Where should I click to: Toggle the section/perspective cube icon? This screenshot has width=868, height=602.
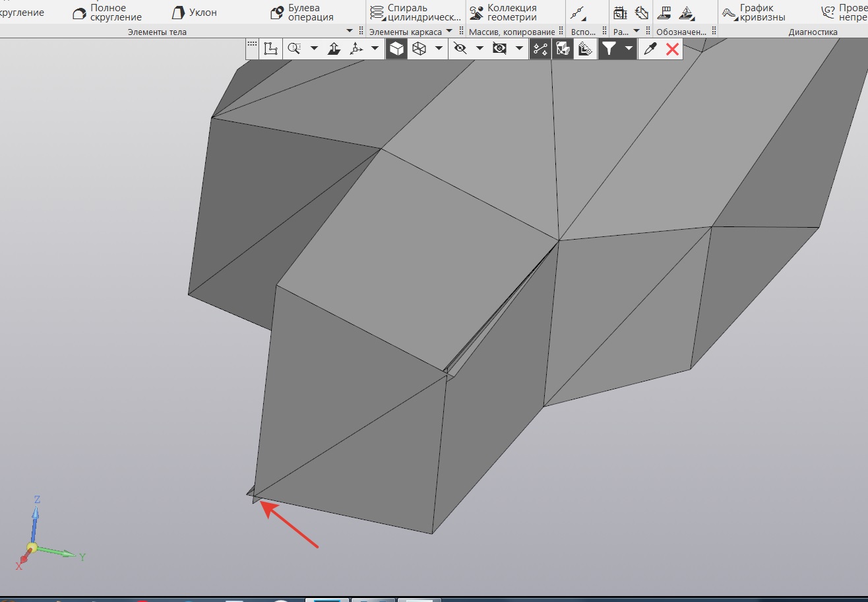(x=563, y=48)
